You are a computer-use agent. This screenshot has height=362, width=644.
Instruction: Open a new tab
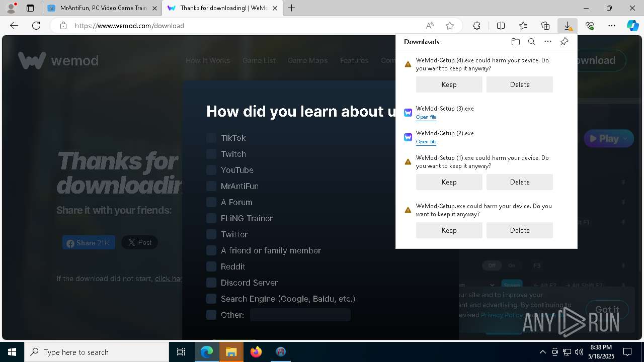[x=292, y=8]
